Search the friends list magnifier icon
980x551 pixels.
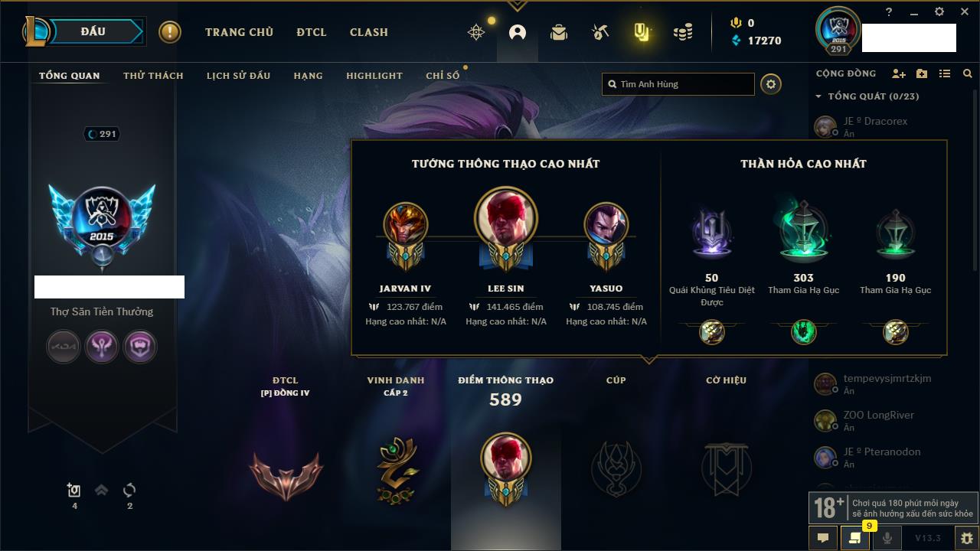click(968, 73)
